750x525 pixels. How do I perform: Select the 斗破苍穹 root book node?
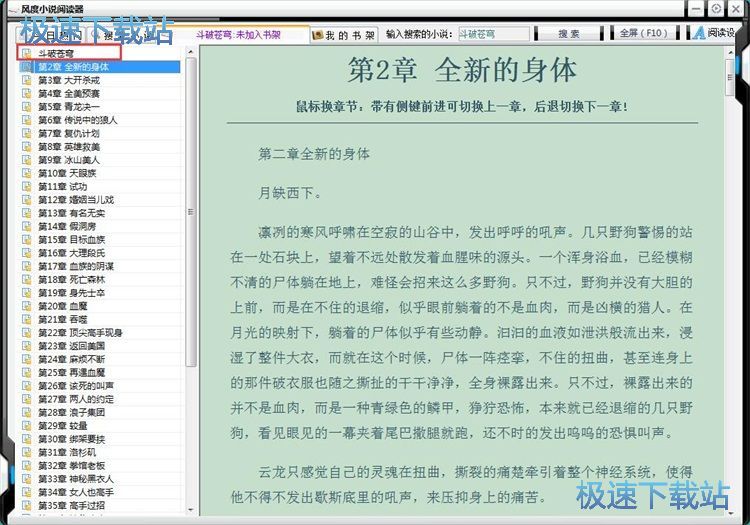tap(55, 54)
